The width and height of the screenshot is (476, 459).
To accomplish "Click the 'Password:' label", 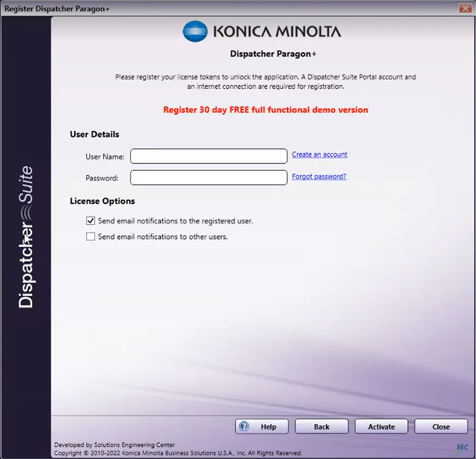I will pyautogui.click(x=102, y=178).
